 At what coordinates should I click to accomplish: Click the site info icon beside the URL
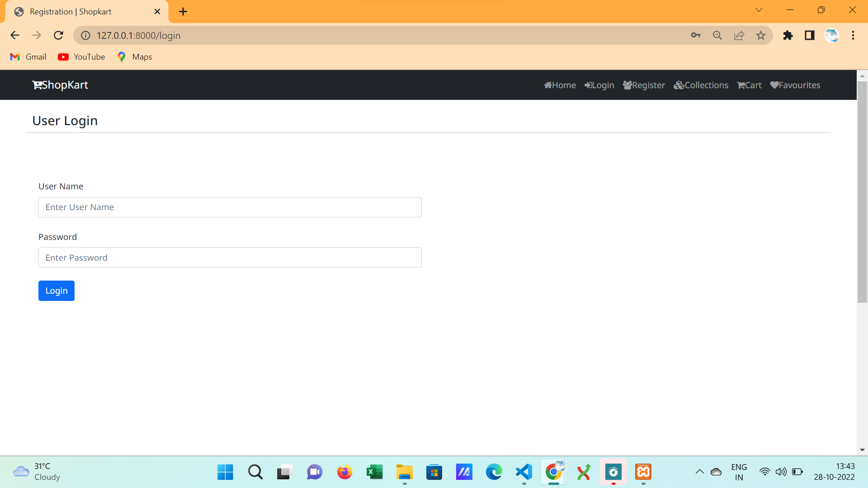(x=85, y=35)
